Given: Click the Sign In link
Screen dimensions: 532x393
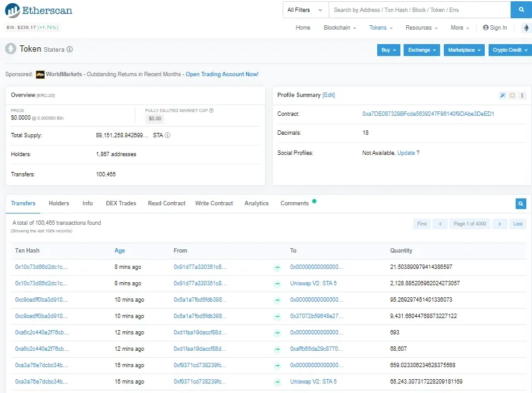Looking at the screenshot, I should pos(495,28).
